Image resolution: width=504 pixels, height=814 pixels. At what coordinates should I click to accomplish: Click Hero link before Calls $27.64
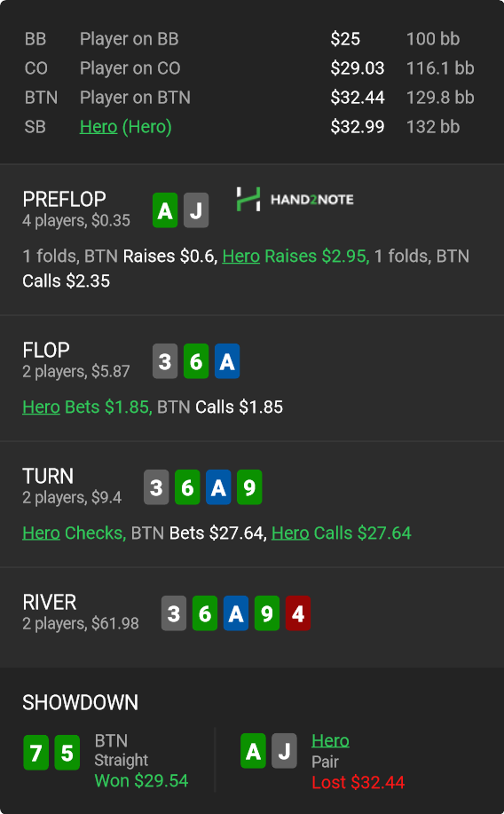[x=290, y=533]
